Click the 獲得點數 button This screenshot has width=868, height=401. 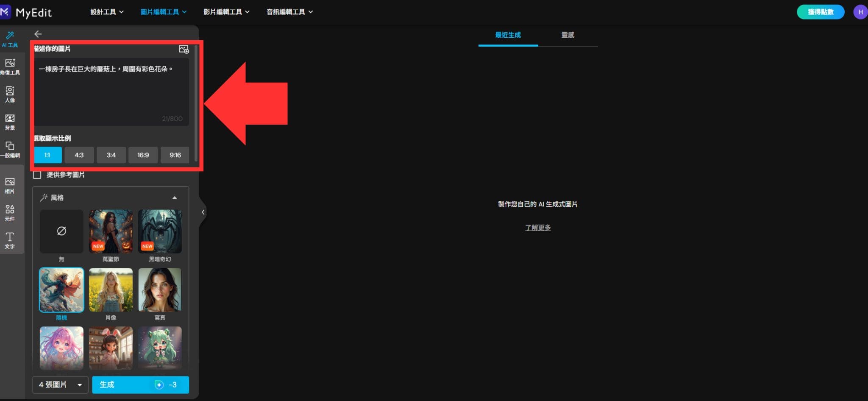point(821,12)
